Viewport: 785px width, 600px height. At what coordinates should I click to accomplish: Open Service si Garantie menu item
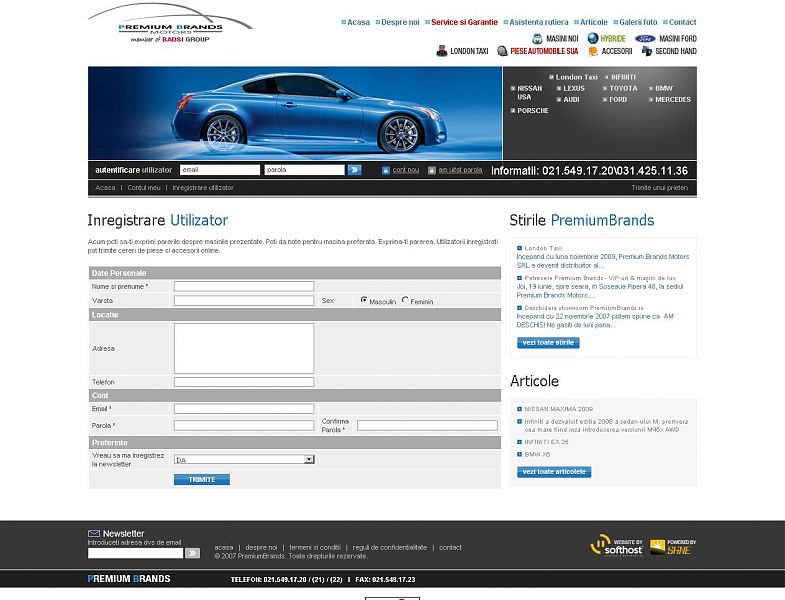464,22
